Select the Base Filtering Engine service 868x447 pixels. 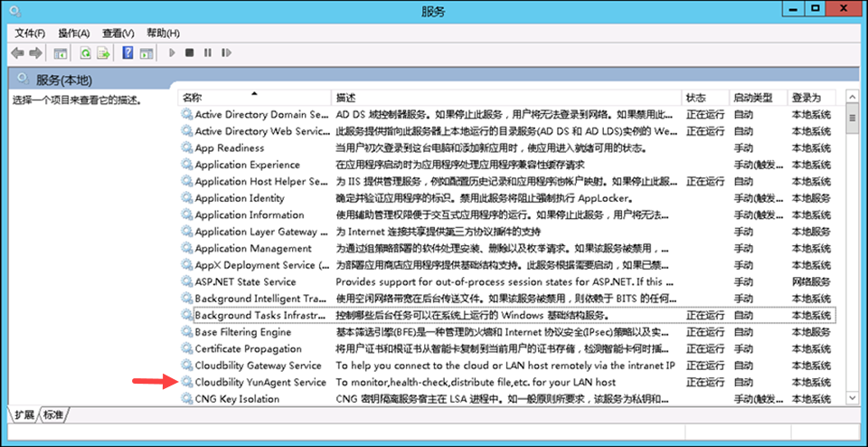[x=242, y=332]
